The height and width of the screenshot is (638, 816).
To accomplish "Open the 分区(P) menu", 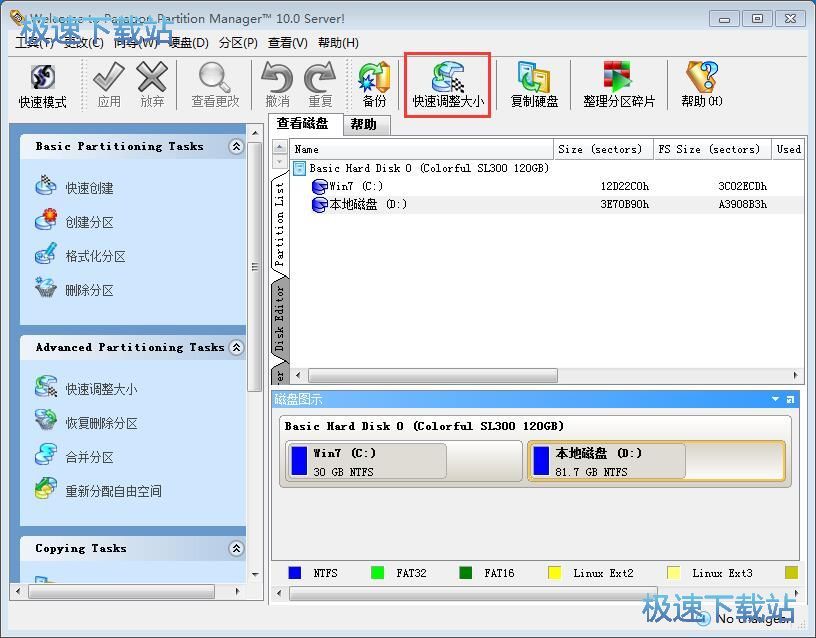I will (238, 43).
